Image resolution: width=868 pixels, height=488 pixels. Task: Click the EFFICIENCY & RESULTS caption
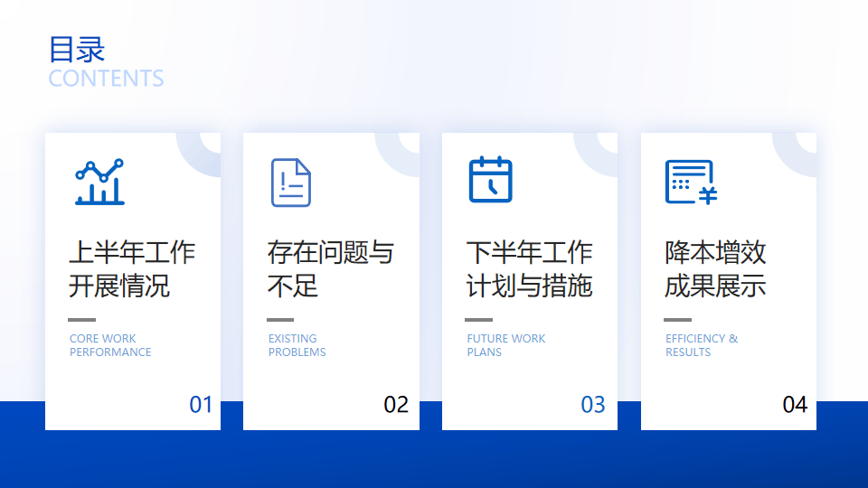click(x=702, y=345)
